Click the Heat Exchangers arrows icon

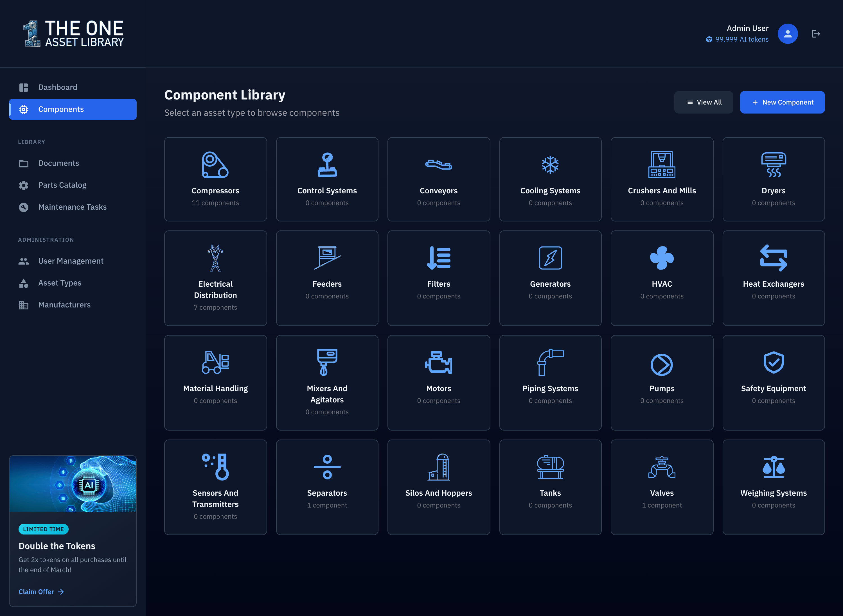pyautogui.click(x=773, y=258)
